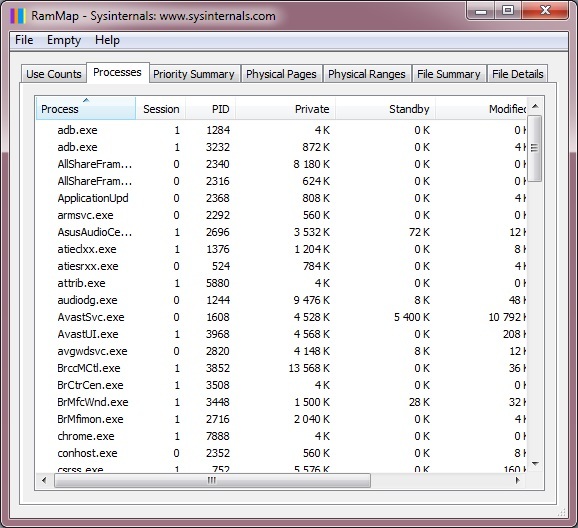
Task: Minimize the RamMap window
Action: [481, 11]
